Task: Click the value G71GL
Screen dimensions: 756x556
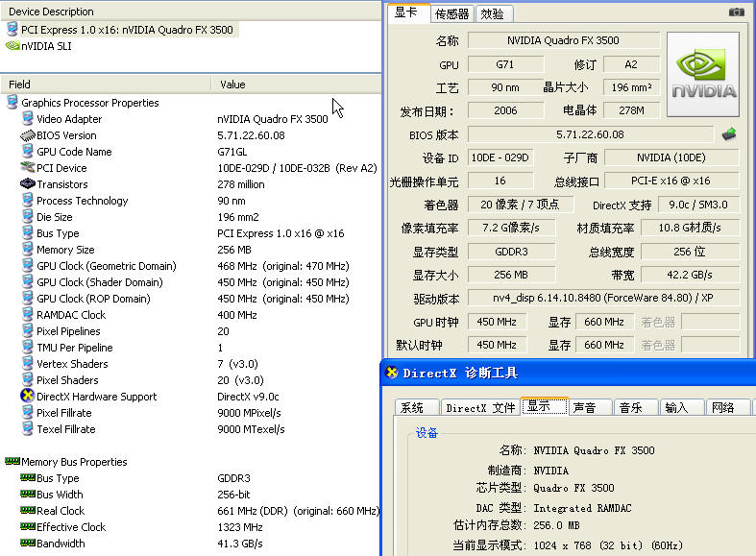Action: pyautogui.click(x=232, y=152)
